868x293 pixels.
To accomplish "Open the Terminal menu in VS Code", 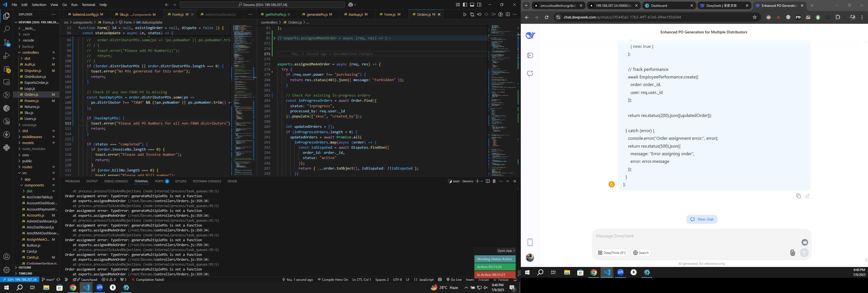I will click(88, 5).
